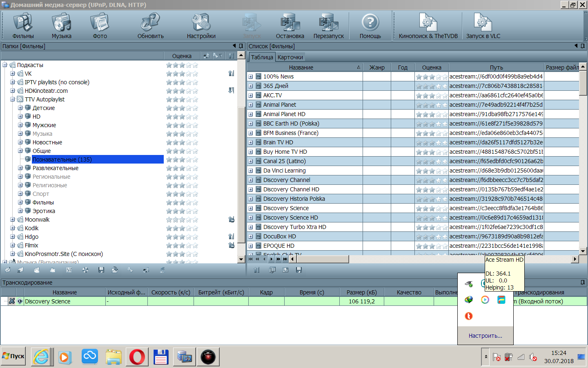Switch to the Карточки tab

coord(290,57)
